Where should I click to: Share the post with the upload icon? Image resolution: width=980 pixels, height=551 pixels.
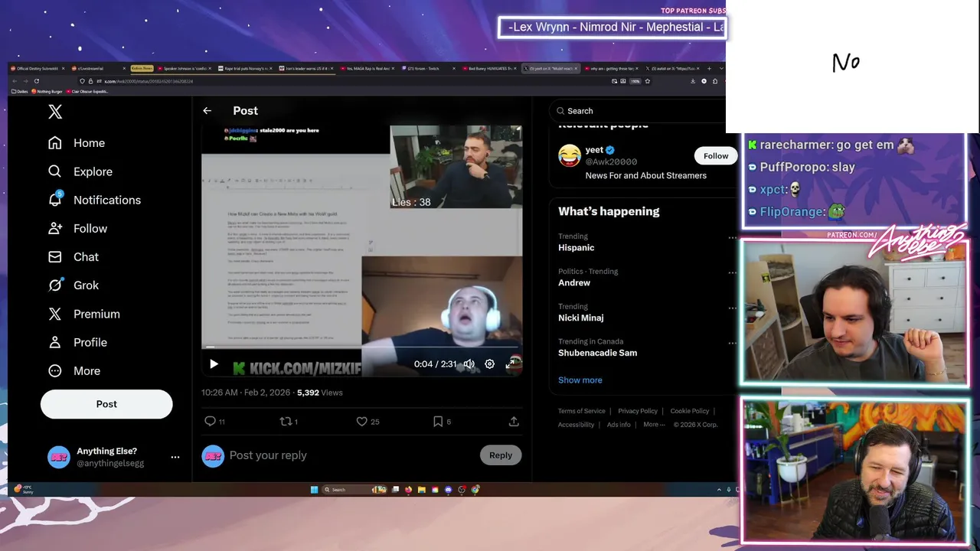click(x=514, y=422)
